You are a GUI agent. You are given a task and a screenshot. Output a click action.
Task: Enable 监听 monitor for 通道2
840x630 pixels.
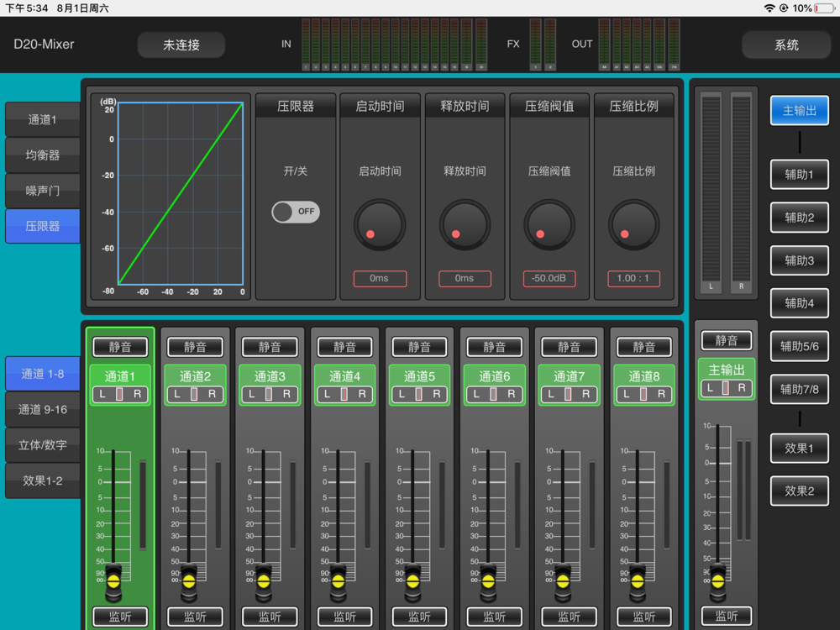(195, 617)
